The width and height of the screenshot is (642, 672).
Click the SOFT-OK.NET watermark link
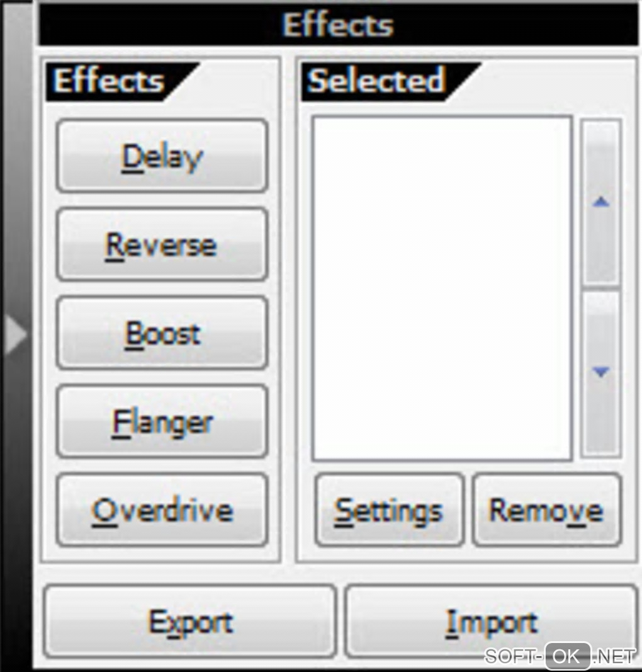560,656
